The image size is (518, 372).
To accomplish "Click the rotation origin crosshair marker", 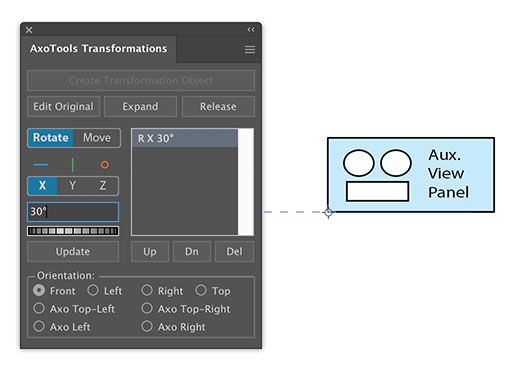I will (x=328, y=212).
